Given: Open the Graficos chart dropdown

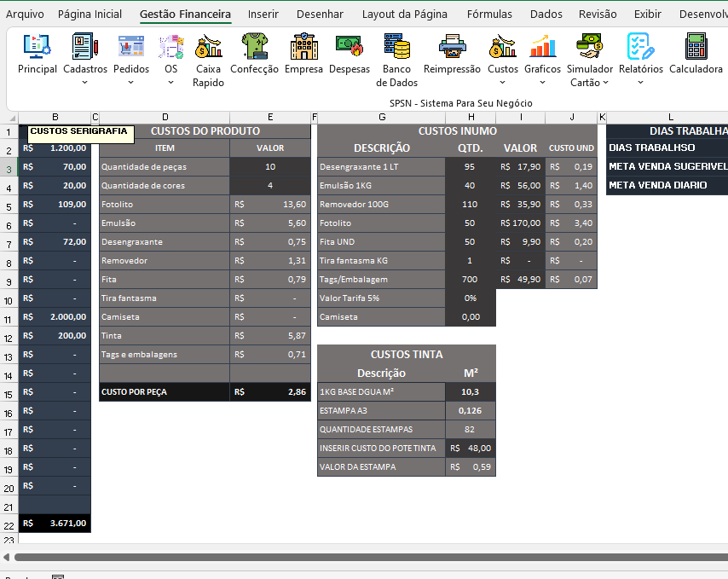Looking at the screenshot, I should point(542,82).
